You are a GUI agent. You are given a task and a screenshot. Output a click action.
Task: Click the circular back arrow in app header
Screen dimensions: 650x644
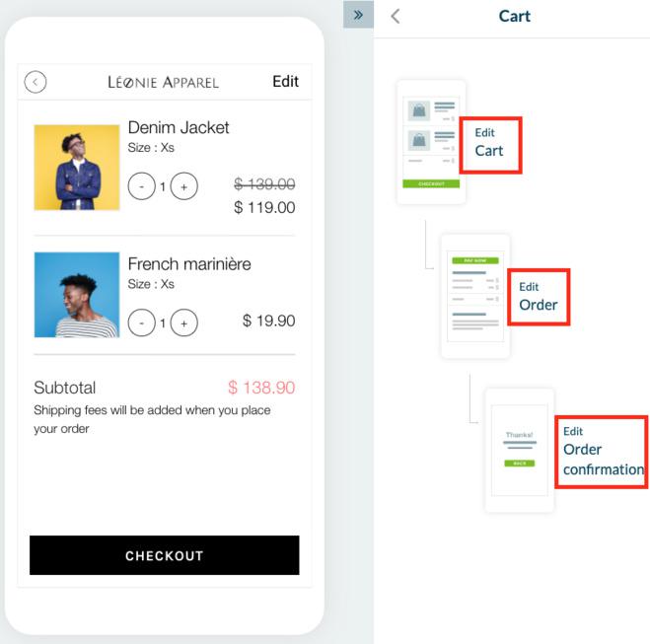[x=36, y=82]
